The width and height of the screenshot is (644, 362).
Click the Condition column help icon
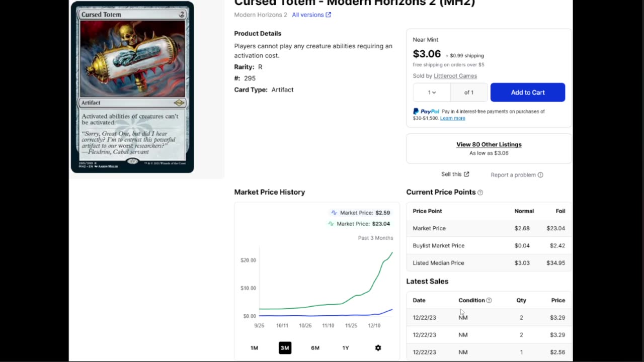pos(489,300)
